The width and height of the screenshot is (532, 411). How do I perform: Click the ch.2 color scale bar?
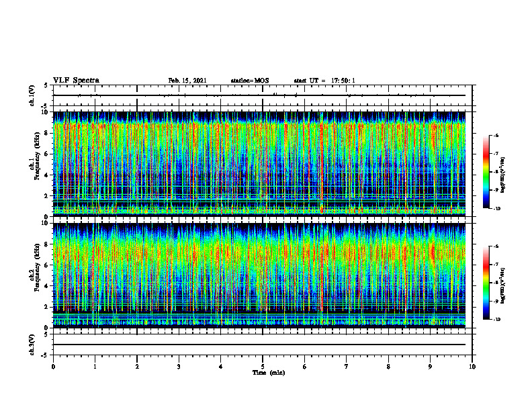(486, 283)
